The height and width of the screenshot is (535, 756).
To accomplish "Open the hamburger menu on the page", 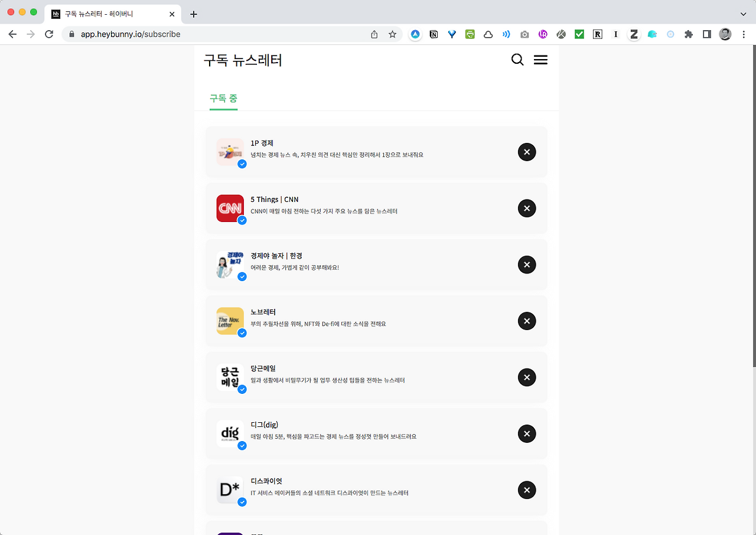I will (540, 60).
